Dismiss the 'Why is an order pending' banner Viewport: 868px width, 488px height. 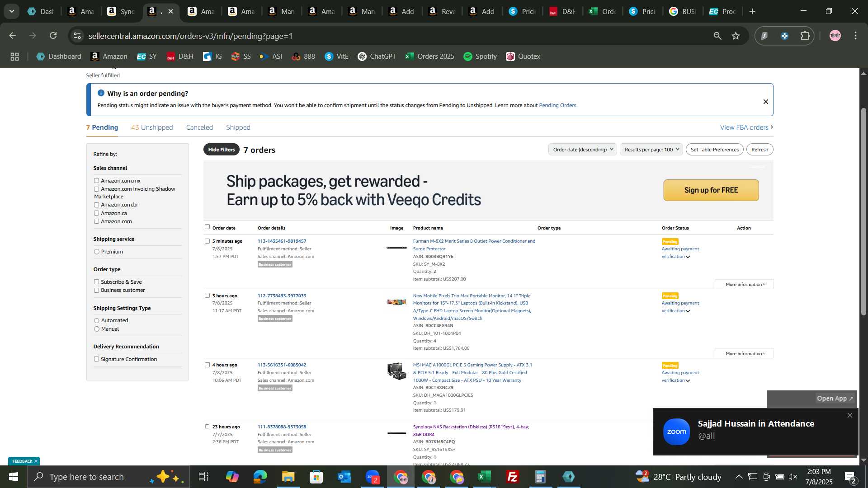click(766, 102)
